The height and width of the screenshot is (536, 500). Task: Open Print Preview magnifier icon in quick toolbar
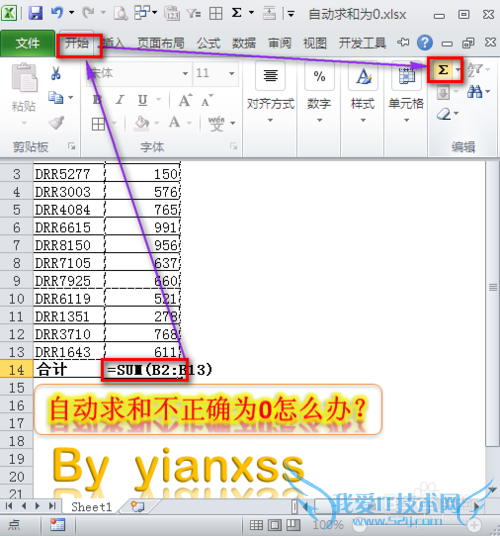tap(120, 14)
